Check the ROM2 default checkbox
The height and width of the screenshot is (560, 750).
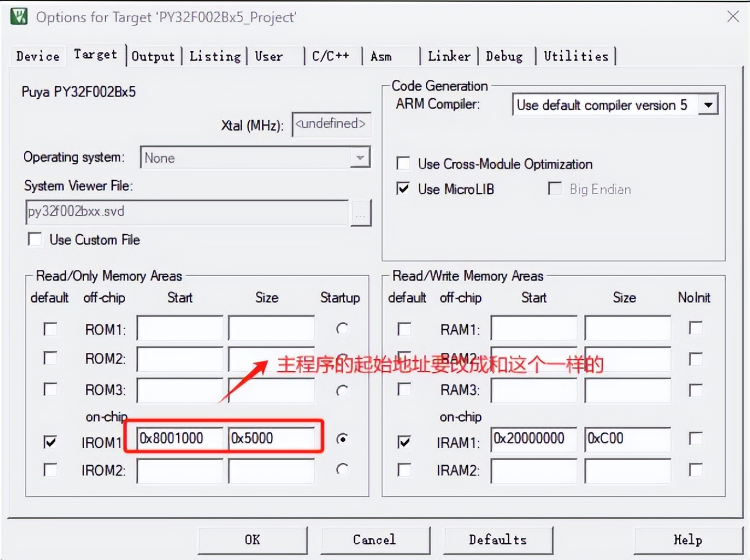coord(50,358)
